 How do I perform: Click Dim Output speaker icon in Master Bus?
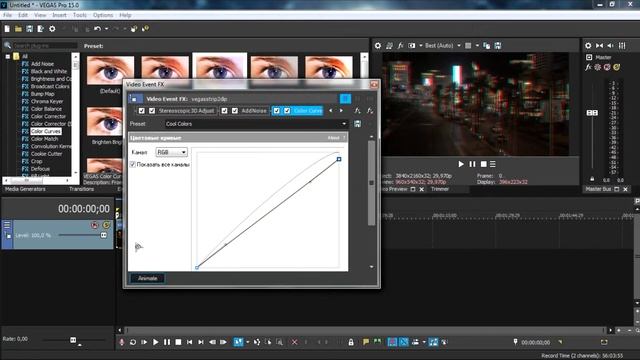(611, 46)
